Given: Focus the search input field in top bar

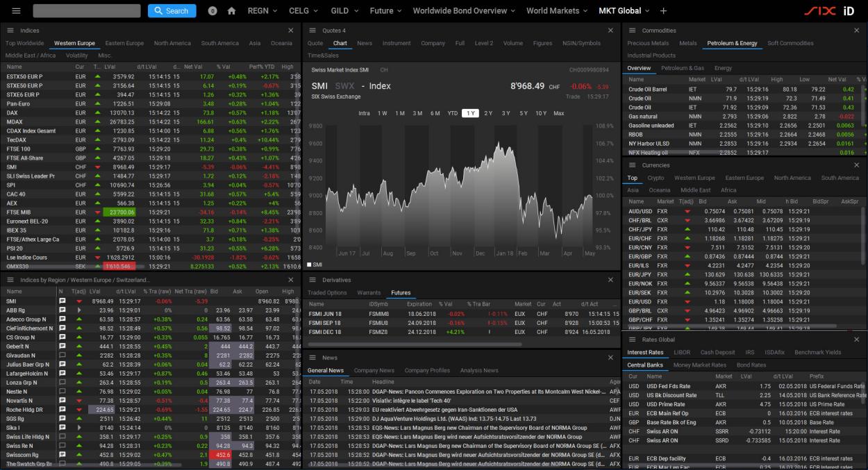Looking at the screenshot, I should tap(87, 11).
